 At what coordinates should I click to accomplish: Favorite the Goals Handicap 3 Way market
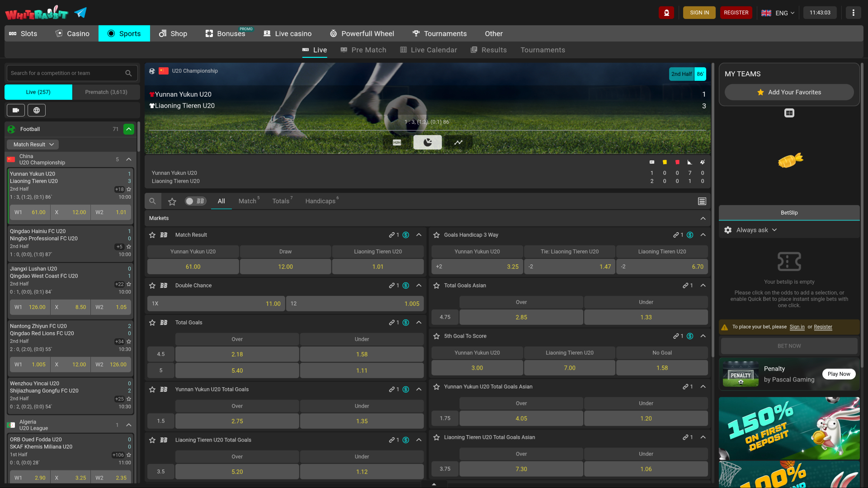tap(436, 235)
